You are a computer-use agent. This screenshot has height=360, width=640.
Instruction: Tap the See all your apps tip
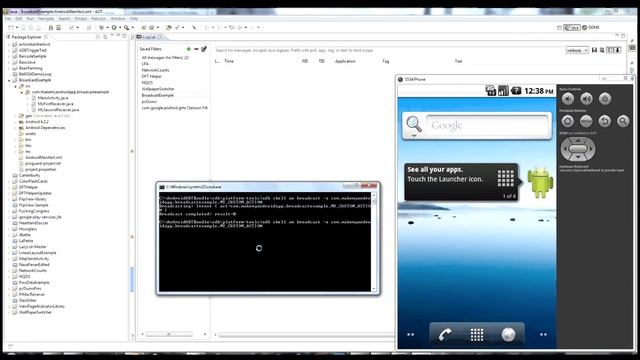462,182
